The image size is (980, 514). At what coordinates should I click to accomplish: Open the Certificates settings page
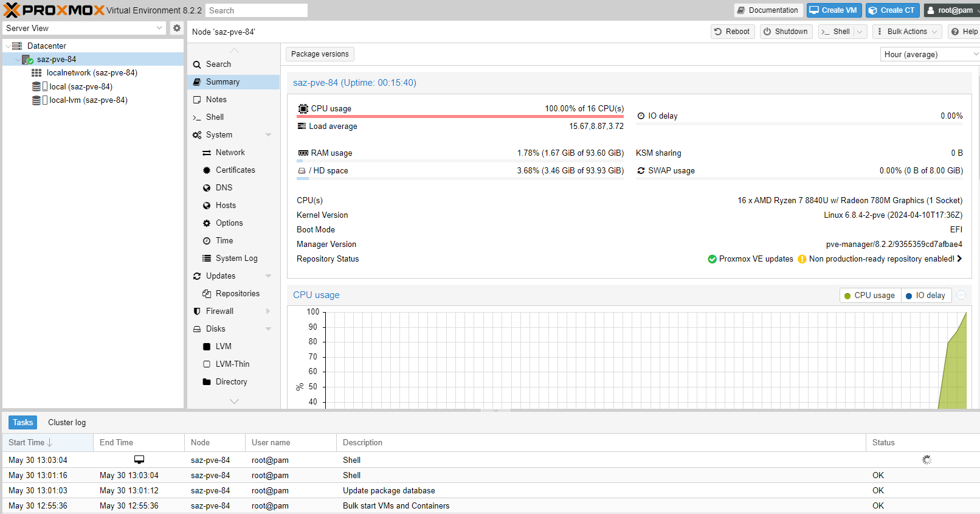235,170
